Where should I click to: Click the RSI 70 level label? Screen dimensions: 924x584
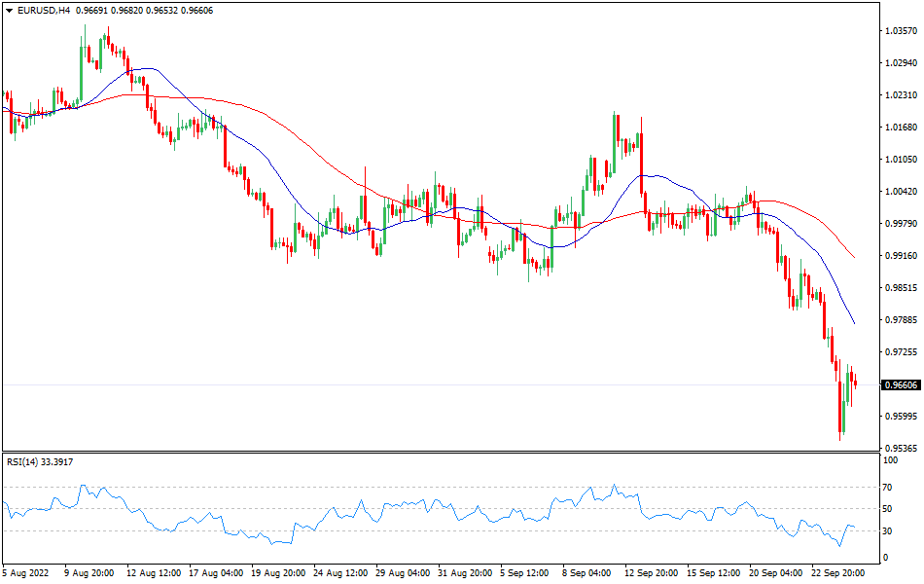[887, 487]
